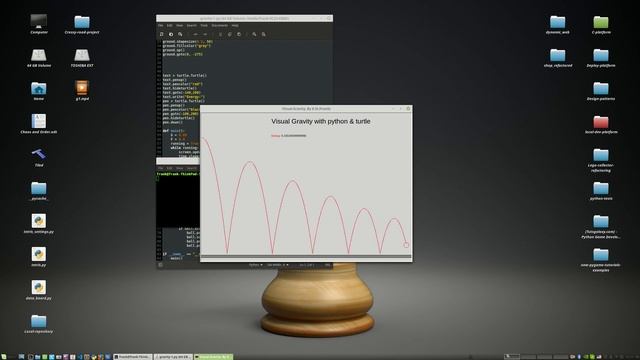The image size is (640, 360).
Task: Open the Documents menu in the text editor
Action: [220, 25]
